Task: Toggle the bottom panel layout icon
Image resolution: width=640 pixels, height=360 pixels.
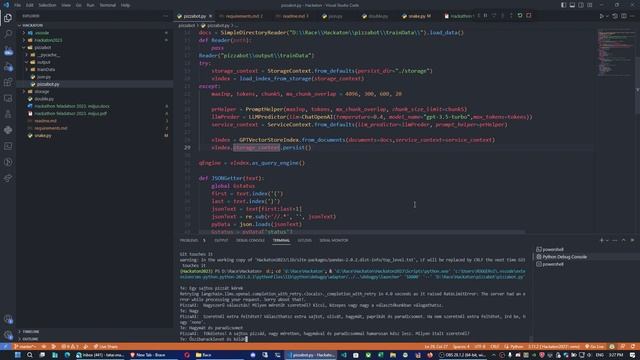Action: [572, 5]
